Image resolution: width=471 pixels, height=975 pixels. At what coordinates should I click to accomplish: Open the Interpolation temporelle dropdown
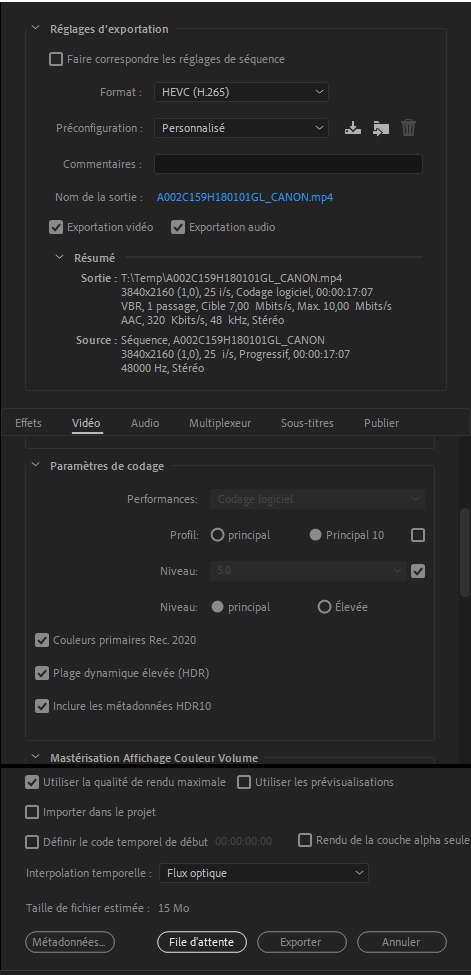(264, 873)
